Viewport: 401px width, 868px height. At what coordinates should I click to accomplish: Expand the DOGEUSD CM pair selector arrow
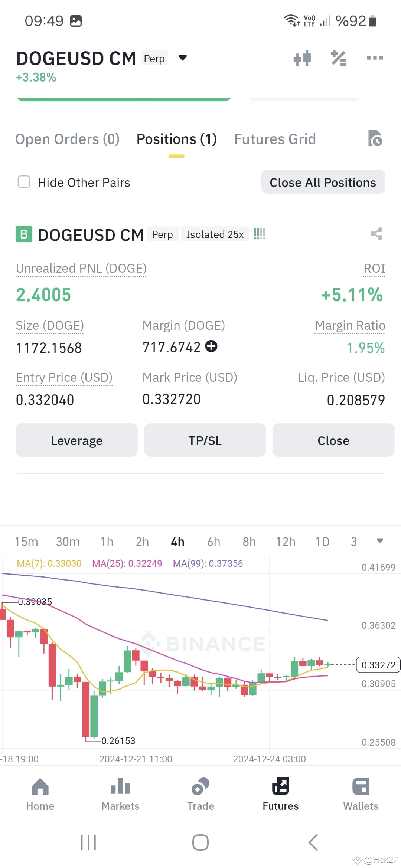click(x=182, y=57)
